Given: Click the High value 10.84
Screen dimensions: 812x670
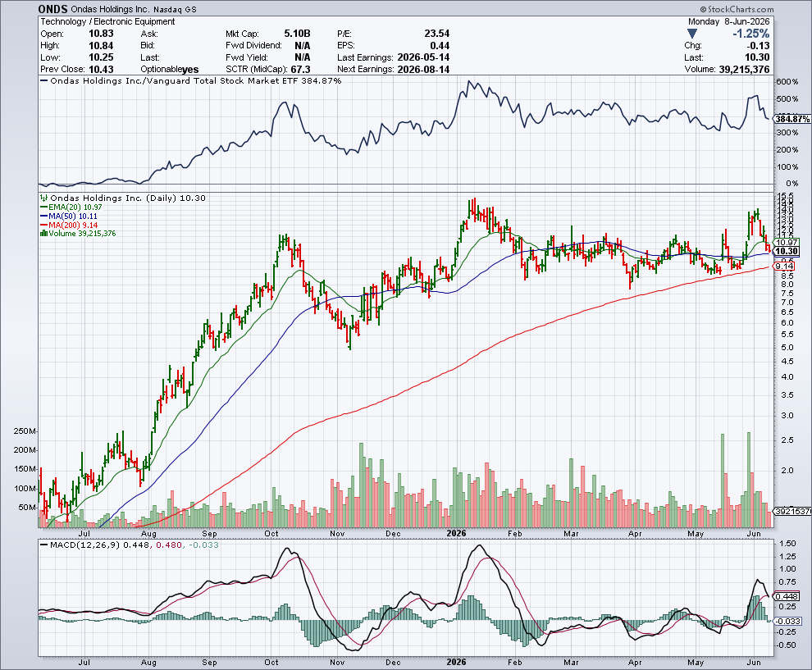Looking at the screenshot, I should [101, 45].
